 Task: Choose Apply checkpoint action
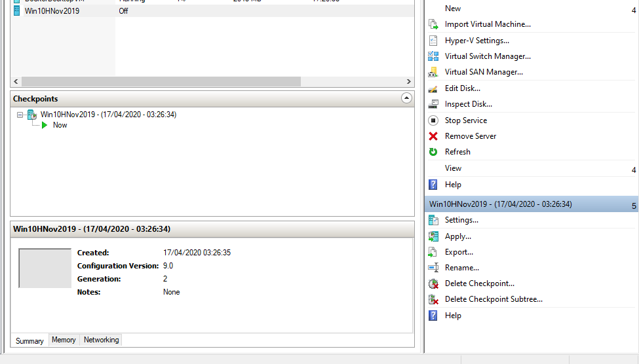click(457, 236)
